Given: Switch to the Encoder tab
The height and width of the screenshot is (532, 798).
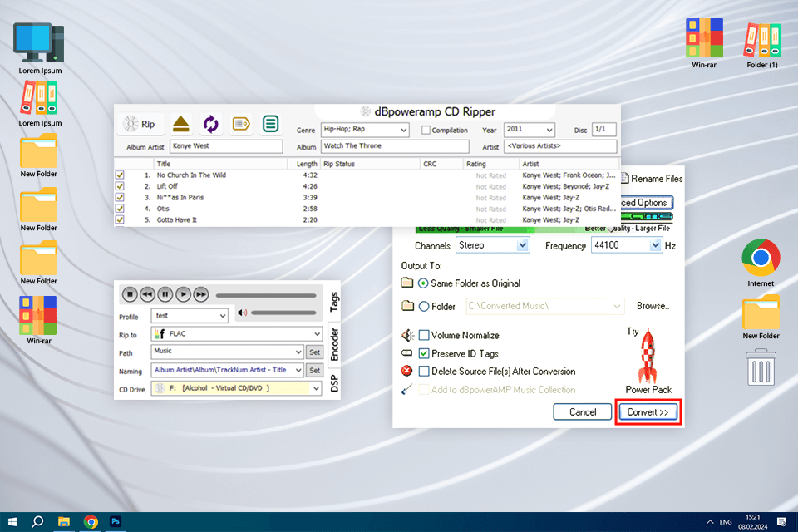Looking at the screenshot, I should point(334,345).
